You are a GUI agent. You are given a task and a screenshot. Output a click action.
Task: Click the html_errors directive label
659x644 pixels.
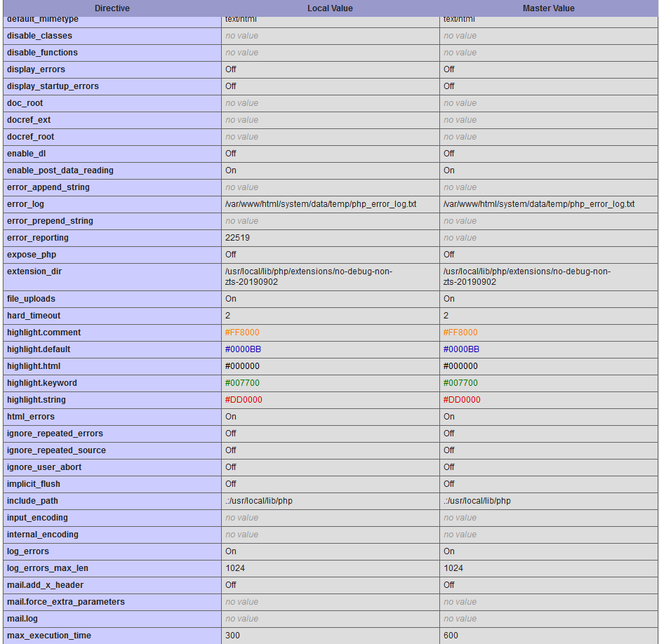[31, 416]
